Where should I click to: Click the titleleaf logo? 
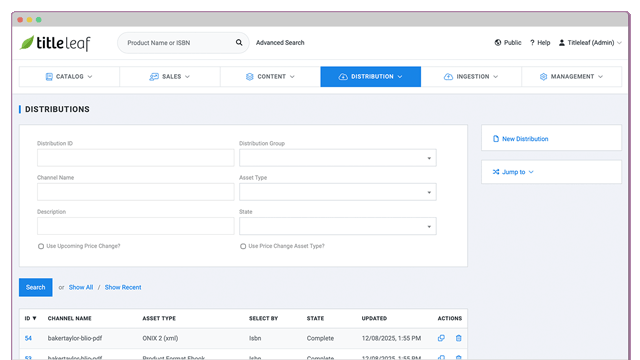click(x=55, y=43)
